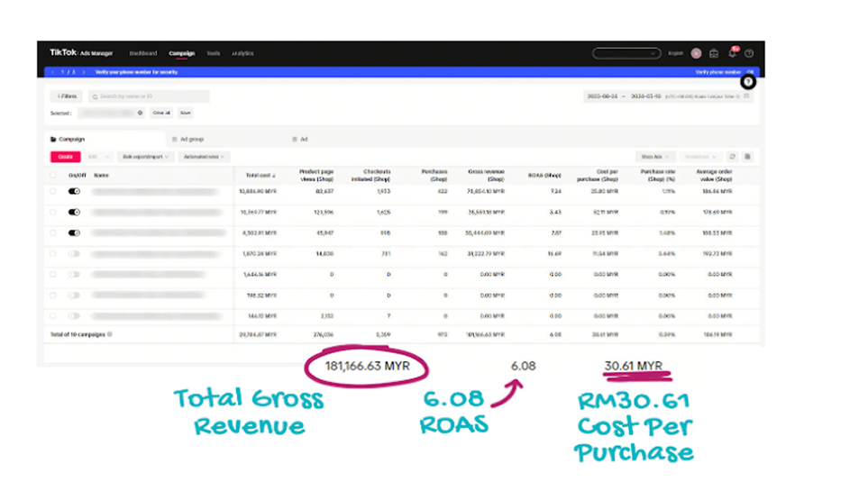Tick the select-all checkbox in table header

pyautogui.click(x=53, y=175)
